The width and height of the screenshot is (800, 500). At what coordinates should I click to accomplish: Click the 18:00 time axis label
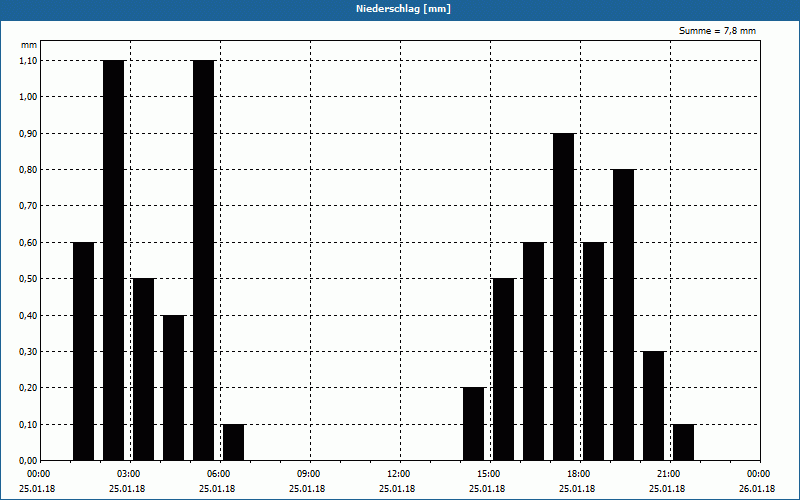[579, 474]
